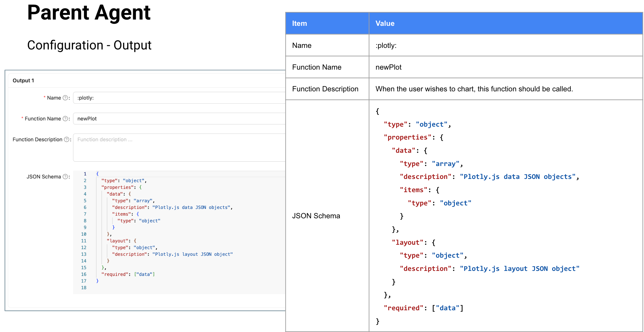Click into the Function description textarea
This screenshot has width=644, height=332.
pyautogui.click(x=179, y=147)
